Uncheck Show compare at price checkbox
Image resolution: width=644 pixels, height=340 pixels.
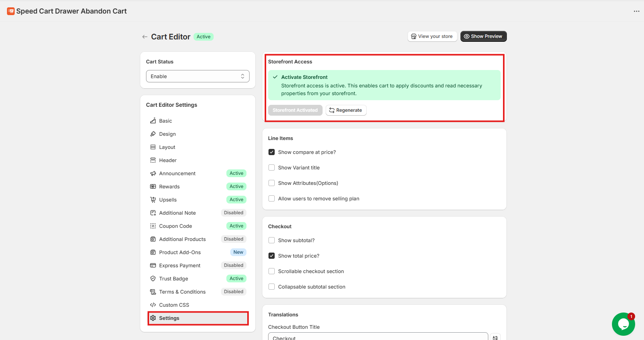coord(272,152)
